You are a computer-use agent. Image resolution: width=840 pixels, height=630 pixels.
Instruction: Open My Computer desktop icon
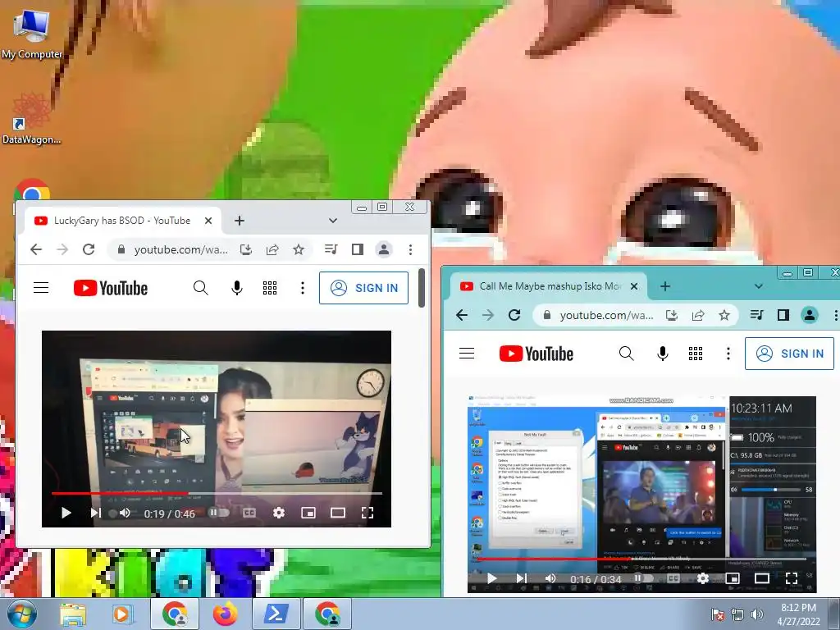click(32, 33)
